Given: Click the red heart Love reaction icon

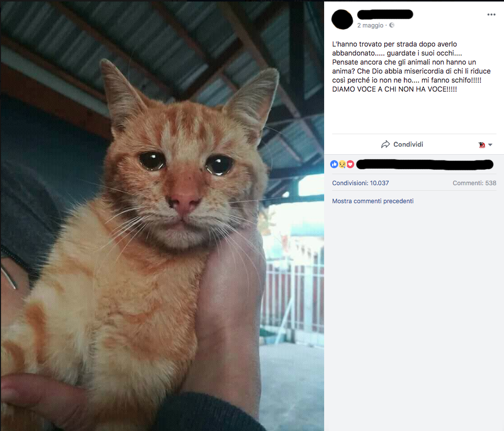Looking at the screenshot, I should point(350,164).
